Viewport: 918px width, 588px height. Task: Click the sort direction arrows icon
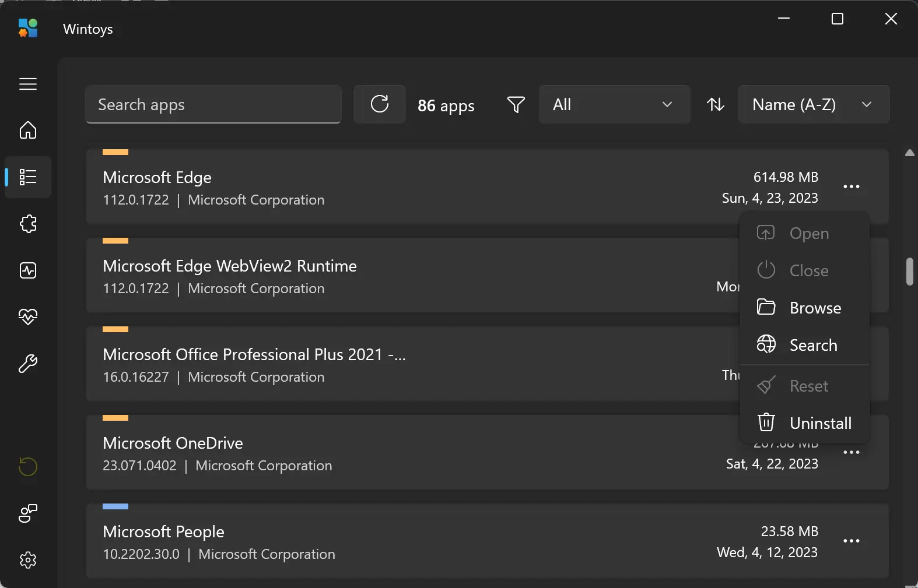pos(715,104)
